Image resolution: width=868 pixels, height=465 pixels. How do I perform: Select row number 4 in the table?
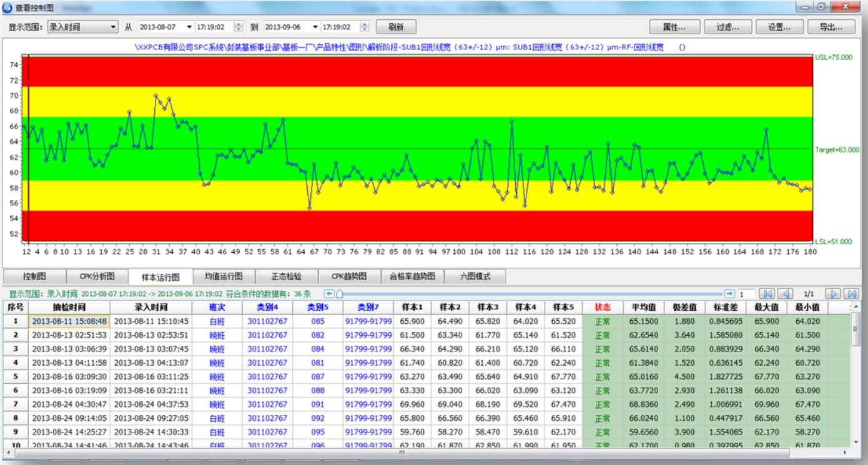click(x=15, y=363)
